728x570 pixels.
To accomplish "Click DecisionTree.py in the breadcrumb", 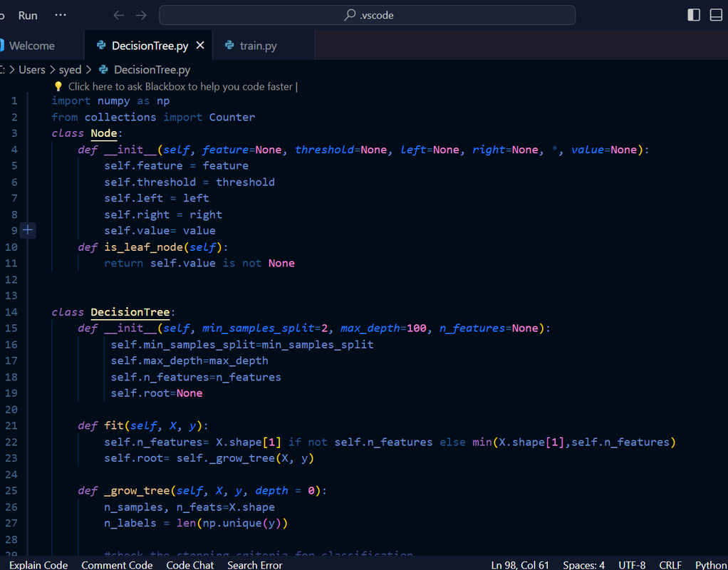I will 152,70.
